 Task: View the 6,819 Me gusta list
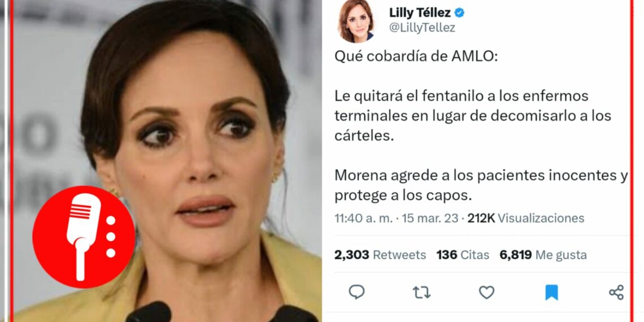(x=543, y=255)
